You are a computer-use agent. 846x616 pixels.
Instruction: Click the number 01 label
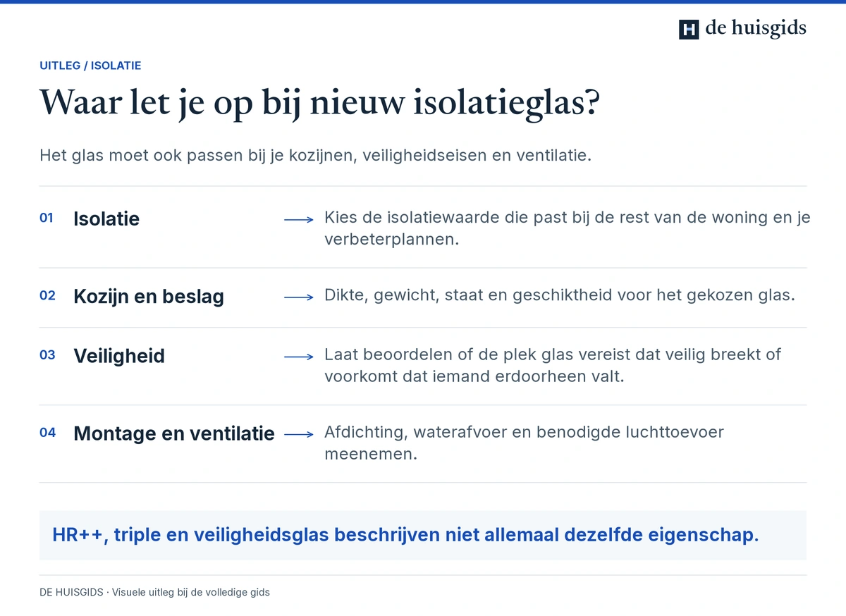[47, 218]
